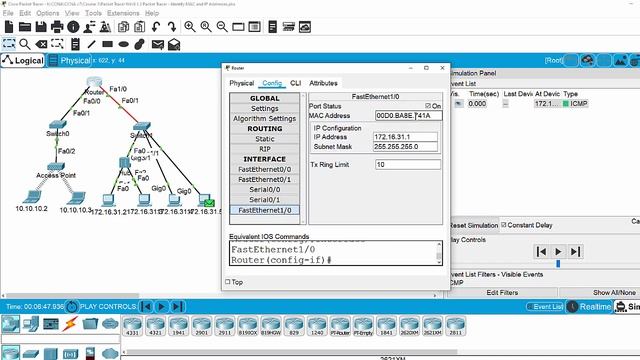Open the File menu
Image resolution: width=640 pixels, height=360 pixels.
(x=8, y=13)
